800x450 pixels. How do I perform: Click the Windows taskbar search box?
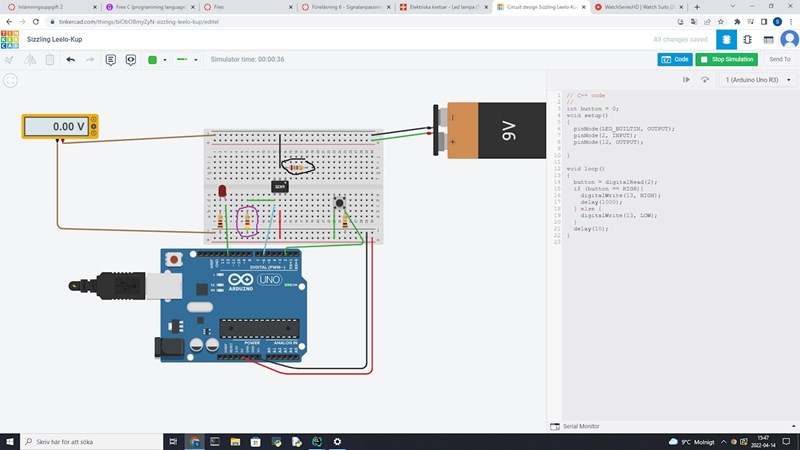coord(90,441)
